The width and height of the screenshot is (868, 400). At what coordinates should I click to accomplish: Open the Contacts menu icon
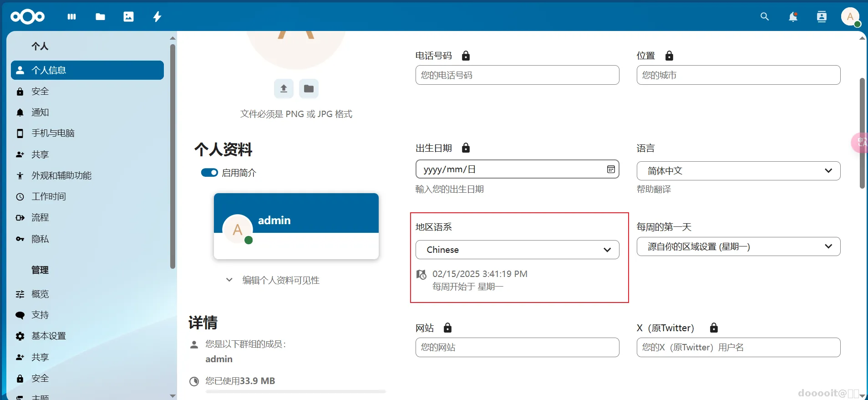822,17
